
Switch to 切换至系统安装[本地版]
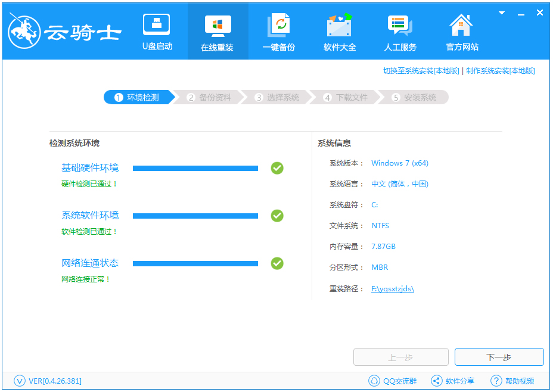pyautogui.click(x=421, y=71)
